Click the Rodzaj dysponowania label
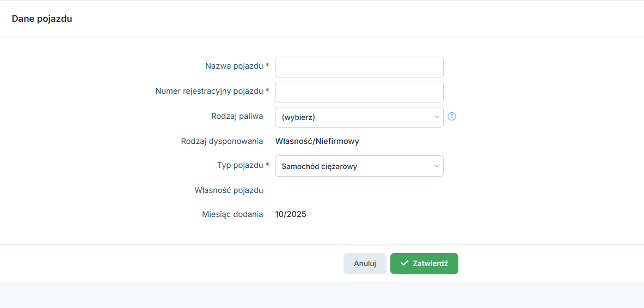This screenshot has width=644, height=308. (222, 141)
